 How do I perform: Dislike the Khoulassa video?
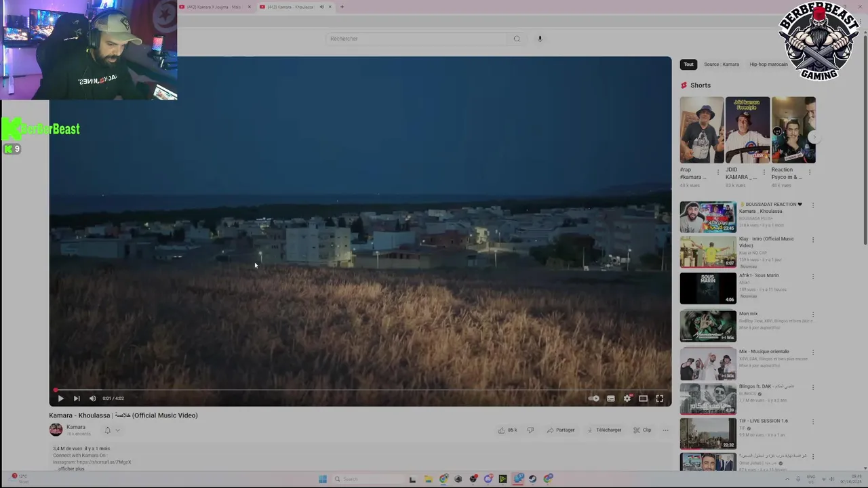pyautogui.click(x=530, y=430)
